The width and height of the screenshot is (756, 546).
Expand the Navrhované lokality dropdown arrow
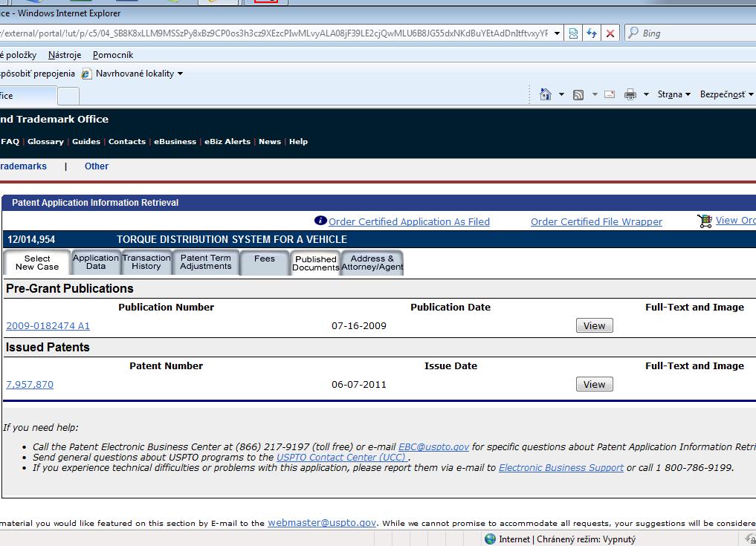click(181, 74)
